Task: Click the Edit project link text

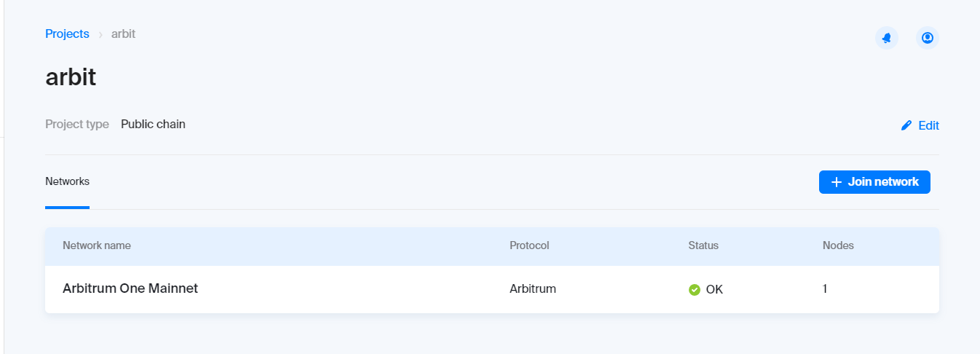Action: point(928,125)
